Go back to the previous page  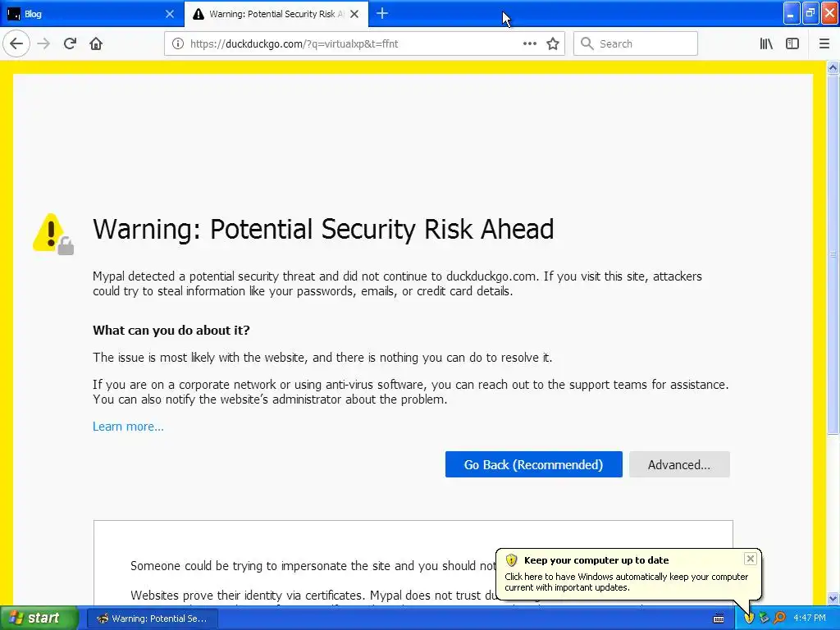point(16,43)
